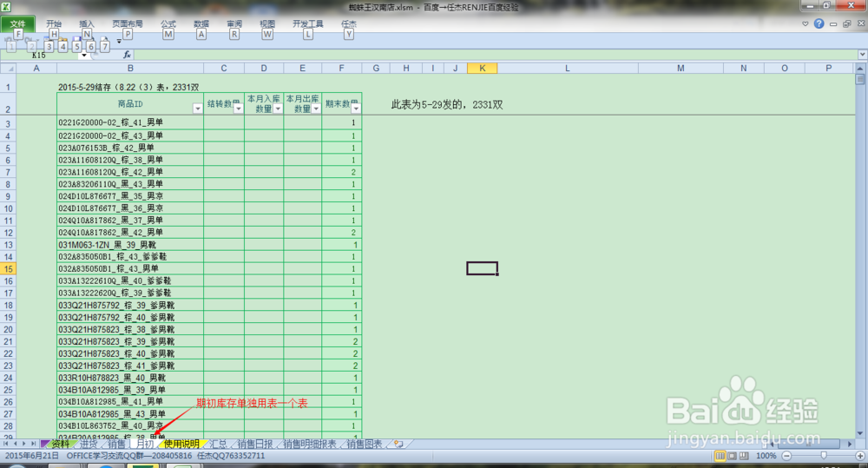Open the 本月出库数量 filter dropdown
This screenshot has height=468, width=868.
point(316,109)
